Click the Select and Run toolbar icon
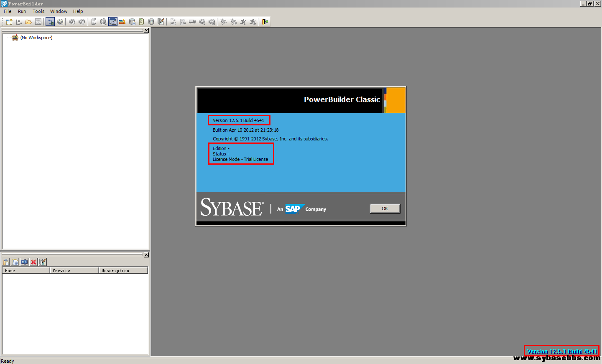 [x=253, y=22]
